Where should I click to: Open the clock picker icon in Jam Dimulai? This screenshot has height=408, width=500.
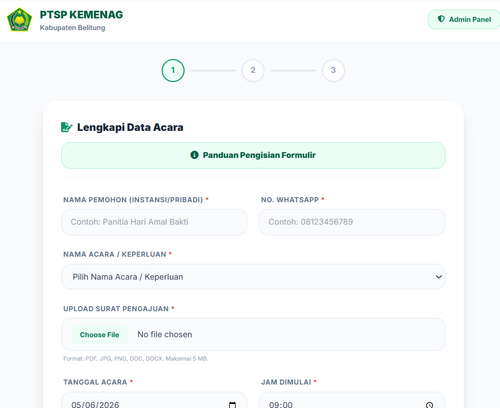coord(429,405)
